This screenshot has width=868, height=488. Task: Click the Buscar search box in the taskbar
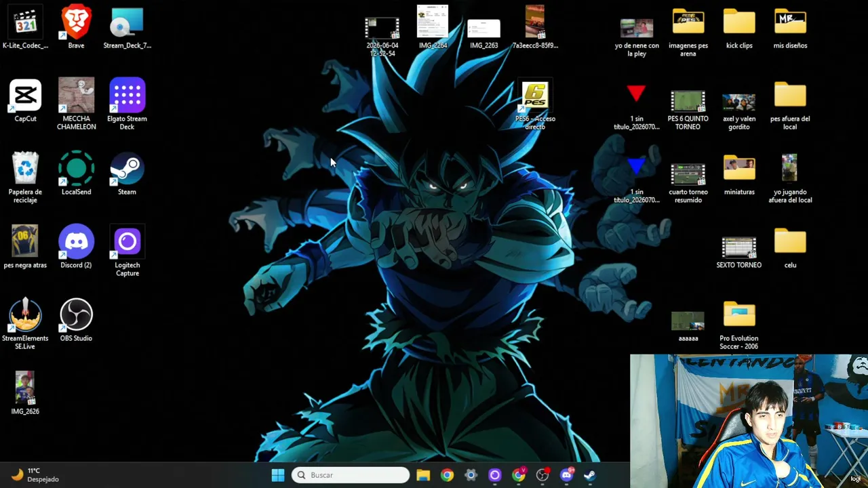tap(351, 475)
